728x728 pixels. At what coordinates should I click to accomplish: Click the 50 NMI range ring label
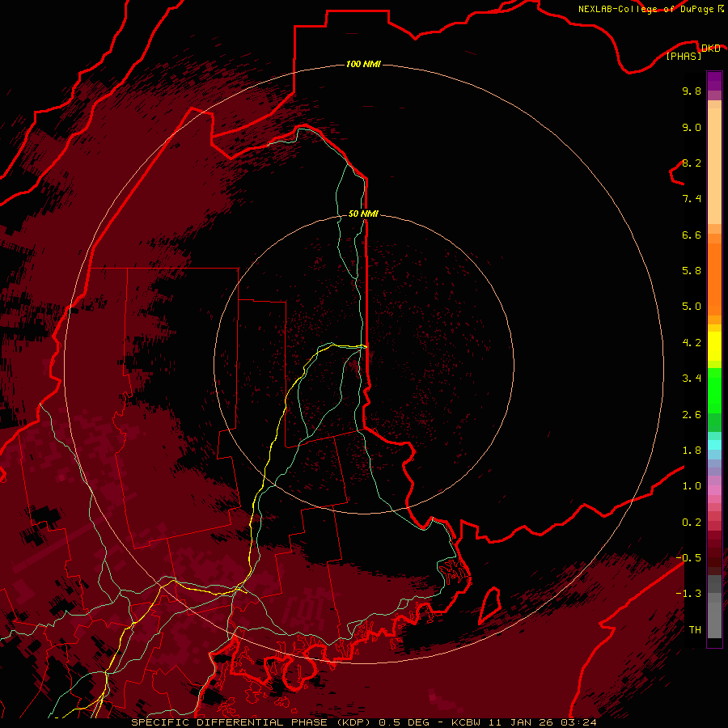click(x=363, y=214)
